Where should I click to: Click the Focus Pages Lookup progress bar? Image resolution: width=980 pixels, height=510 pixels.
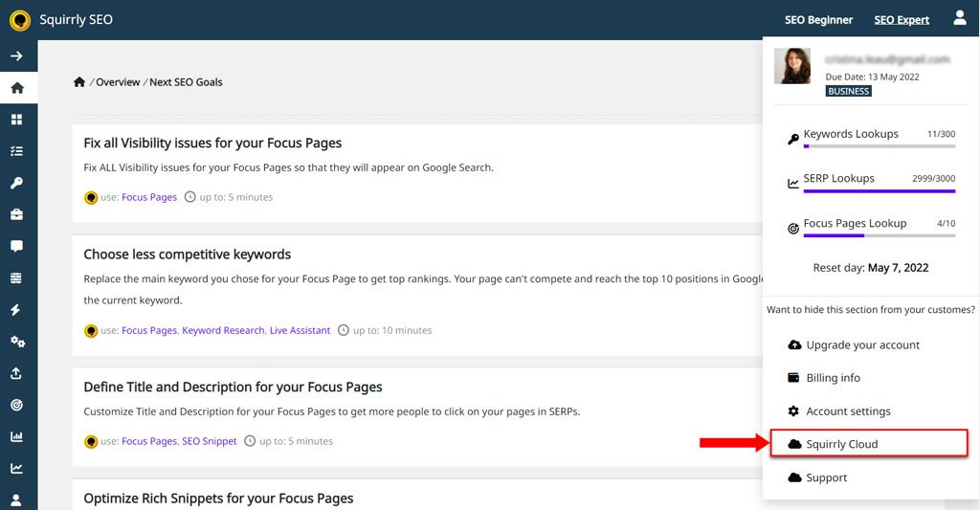(x=880, y=235)
